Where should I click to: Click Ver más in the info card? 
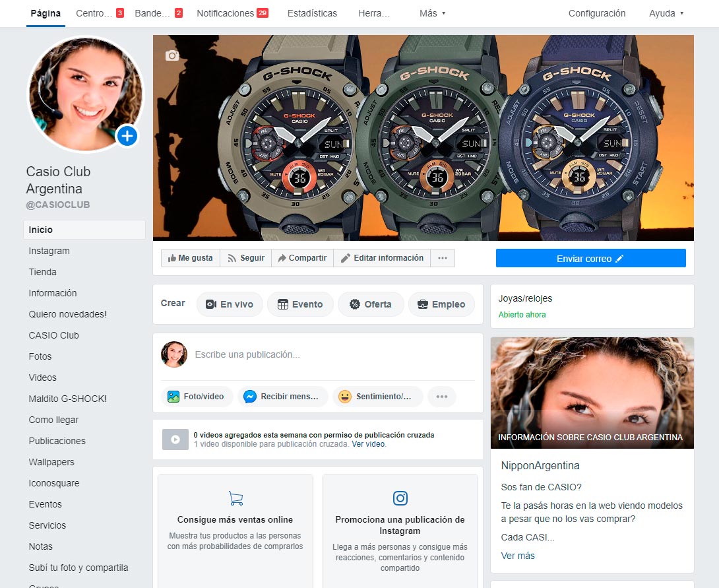tap(518, 556)
